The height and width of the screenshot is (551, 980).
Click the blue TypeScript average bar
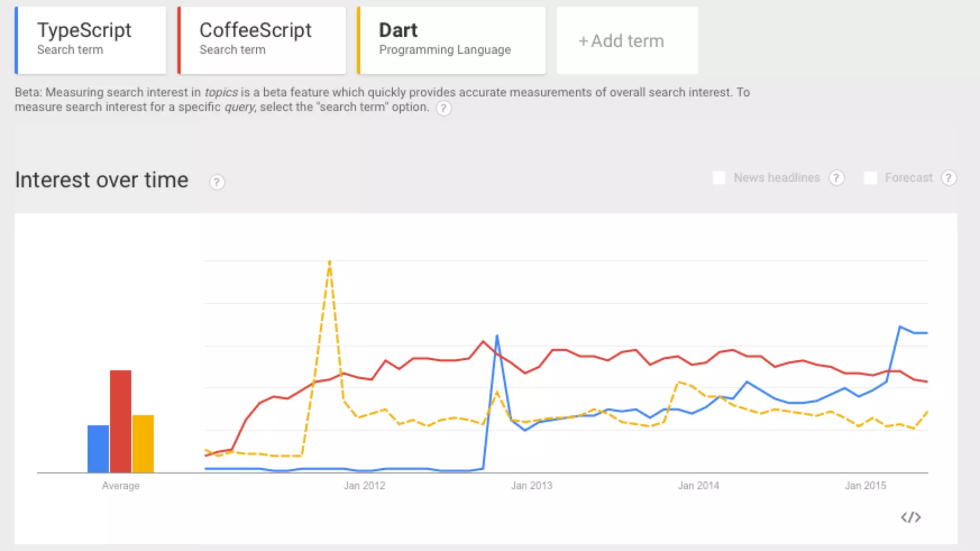coord(98,449)
